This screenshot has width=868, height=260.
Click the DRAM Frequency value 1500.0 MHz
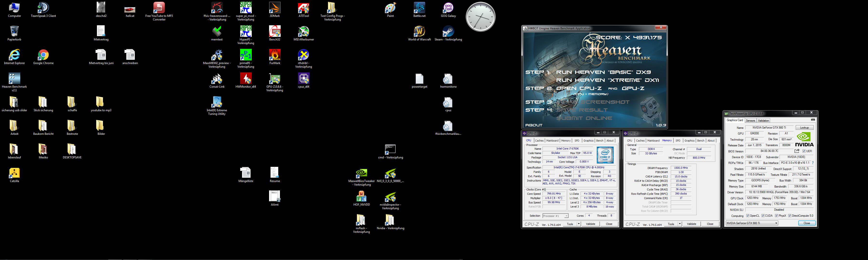(681, 168)
